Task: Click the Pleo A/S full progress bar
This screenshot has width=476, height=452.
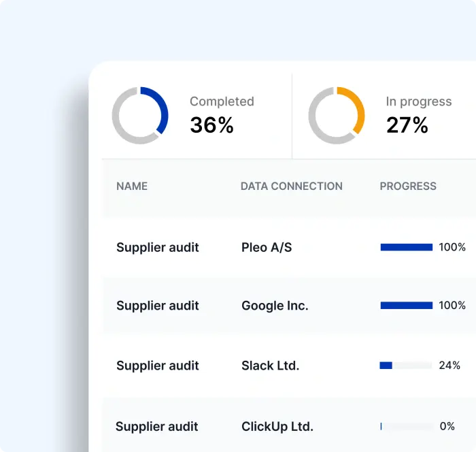Action: [407, 247]
